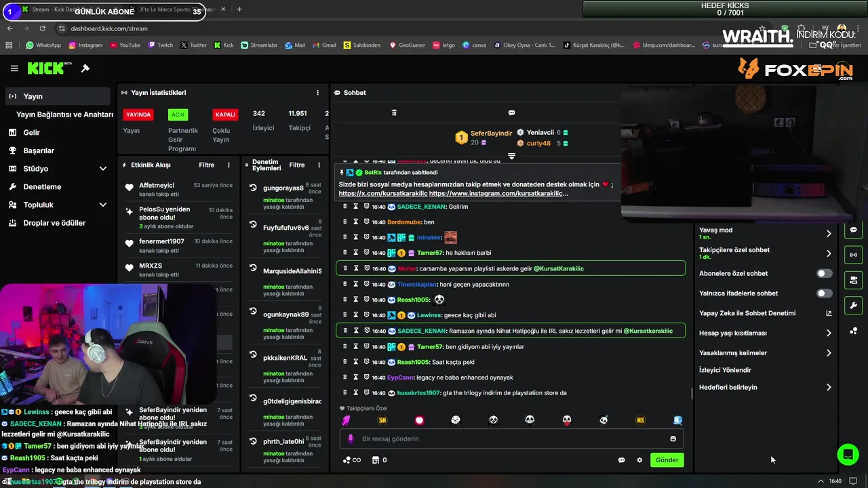This screenshot has width=868, height=488.
Task: Click the chat bubble icon next to Gönder
Action: click(x=621, y=460)
